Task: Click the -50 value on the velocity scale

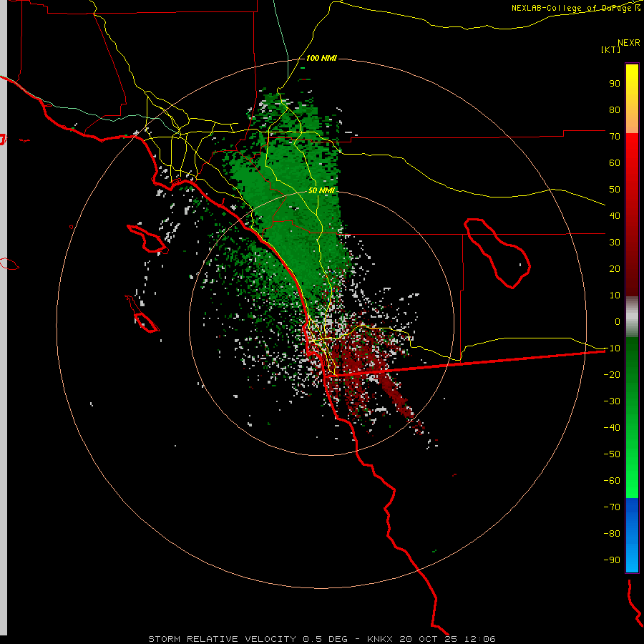Action: tap(612, 454)
